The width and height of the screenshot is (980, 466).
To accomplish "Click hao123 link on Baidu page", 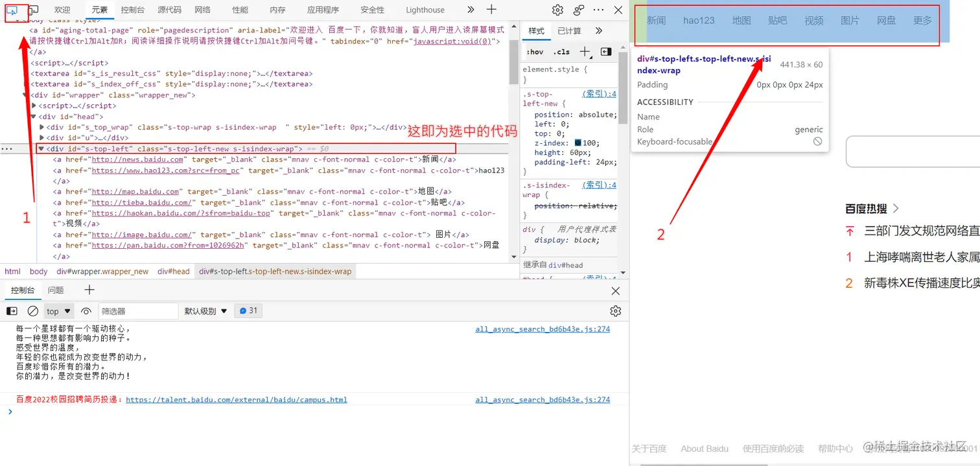I will click(699, 20).
